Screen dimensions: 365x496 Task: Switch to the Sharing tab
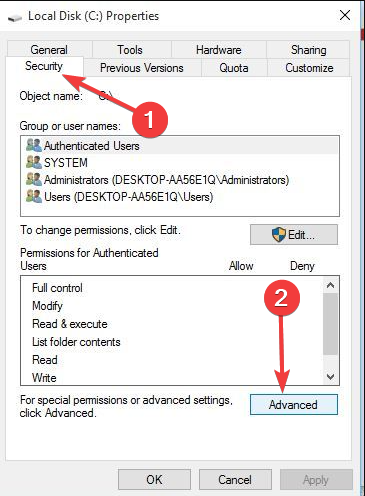click(308, 50)
